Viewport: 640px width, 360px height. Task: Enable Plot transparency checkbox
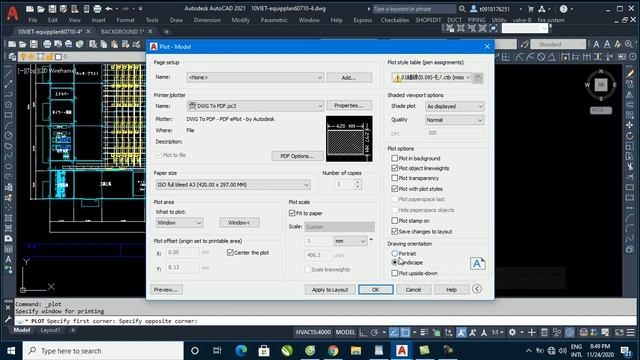[394, 178]
